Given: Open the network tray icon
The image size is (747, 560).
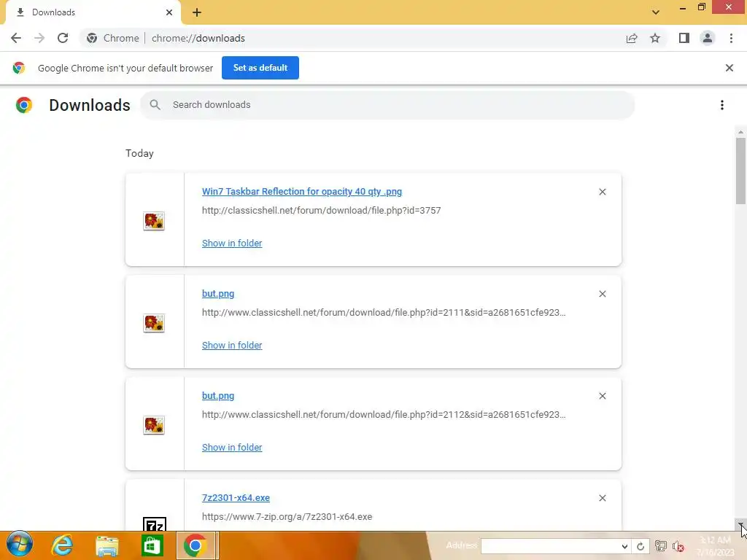Looking at the screenshot, I should point(661,546).
